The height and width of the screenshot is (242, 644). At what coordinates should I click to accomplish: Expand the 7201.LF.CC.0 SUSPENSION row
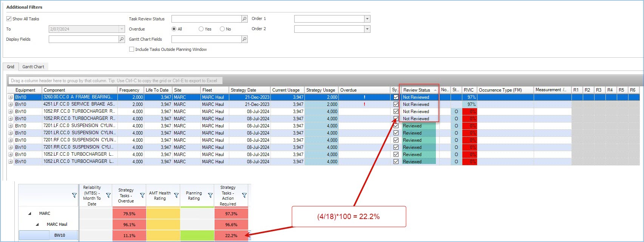pos(11,126)
